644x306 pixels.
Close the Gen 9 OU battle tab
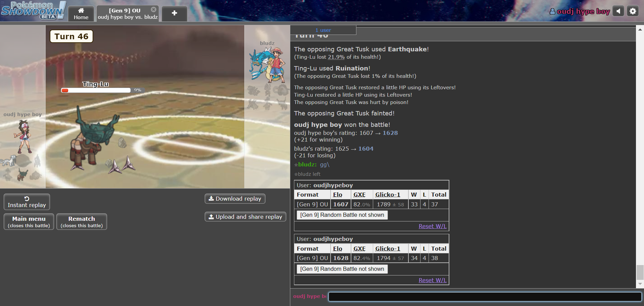(x=153, y=9)
